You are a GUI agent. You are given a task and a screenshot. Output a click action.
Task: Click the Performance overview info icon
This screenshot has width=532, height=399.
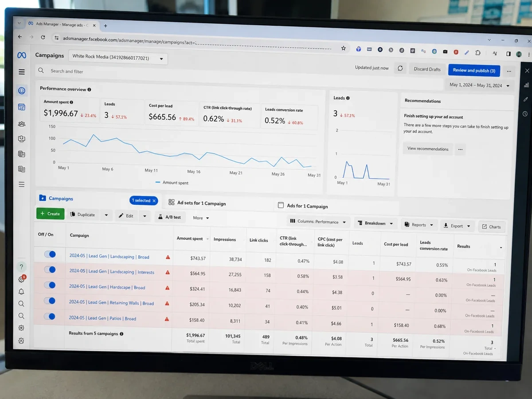(x=89, y=90)
